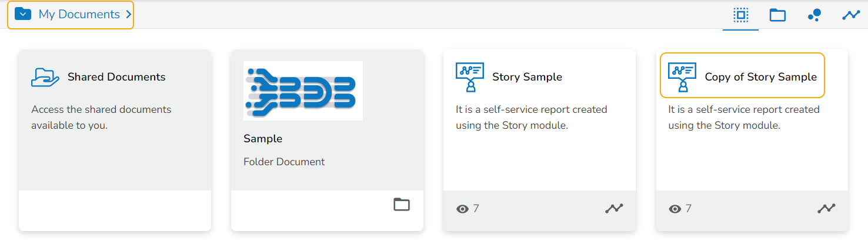The height and width of the screenshot is (244, 868).
Task: Open the My Documents breadcrumb label
Action: tap(79, 15)
